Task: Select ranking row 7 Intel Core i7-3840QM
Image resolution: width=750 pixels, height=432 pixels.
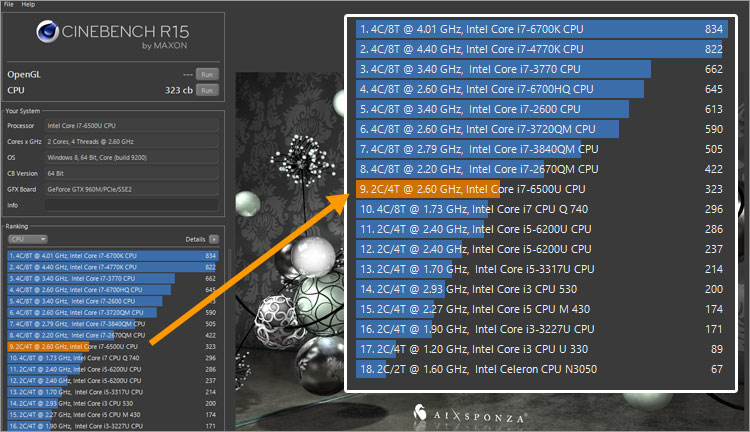Action: [x=113, y=324]
